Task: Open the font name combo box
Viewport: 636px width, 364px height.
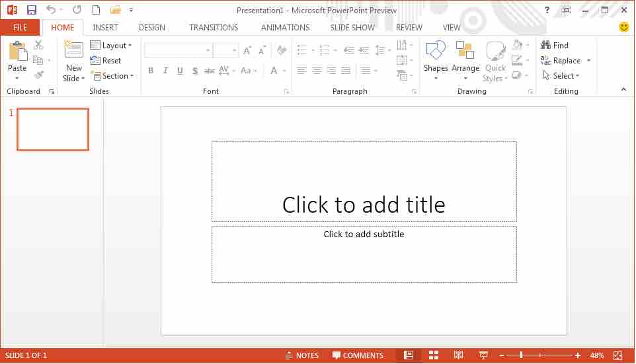Action: click(x=178, y=51)
